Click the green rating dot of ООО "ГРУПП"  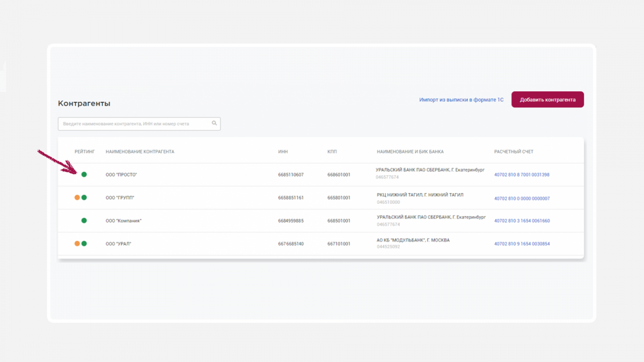(84, 197)
